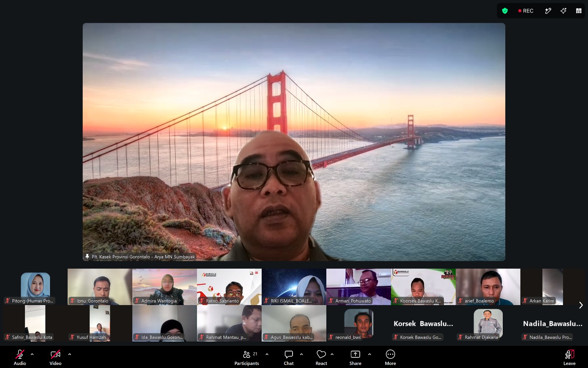This screenshot has height=368, width=588.
Task: Turn on the Video camera
Action: (55, 358)
